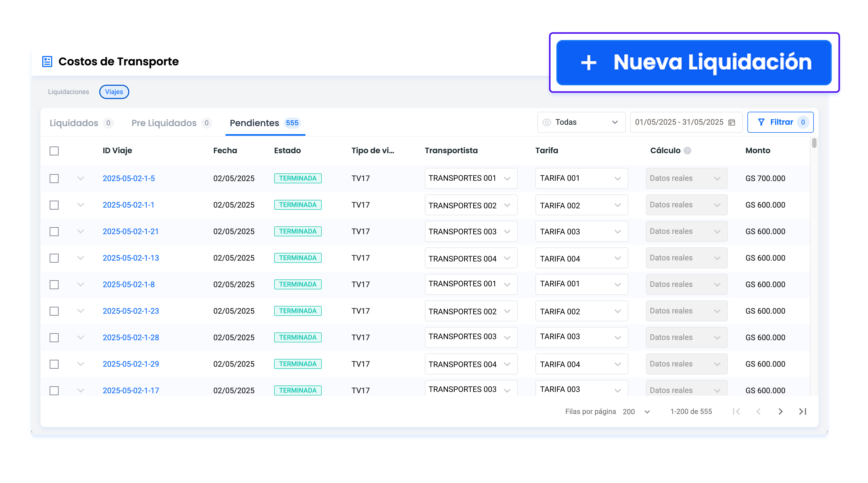Toggle the select-all header checkbox

(x=54, y=151)
